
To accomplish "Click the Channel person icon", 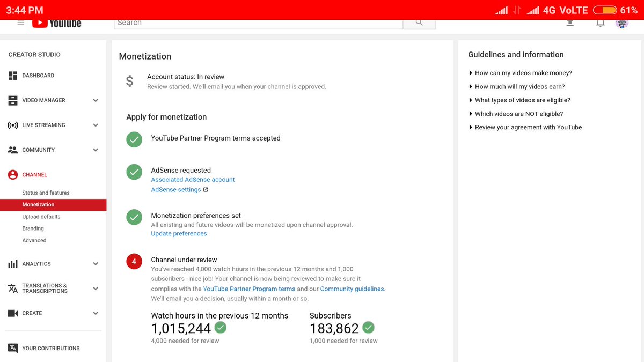I will [13, 175].
